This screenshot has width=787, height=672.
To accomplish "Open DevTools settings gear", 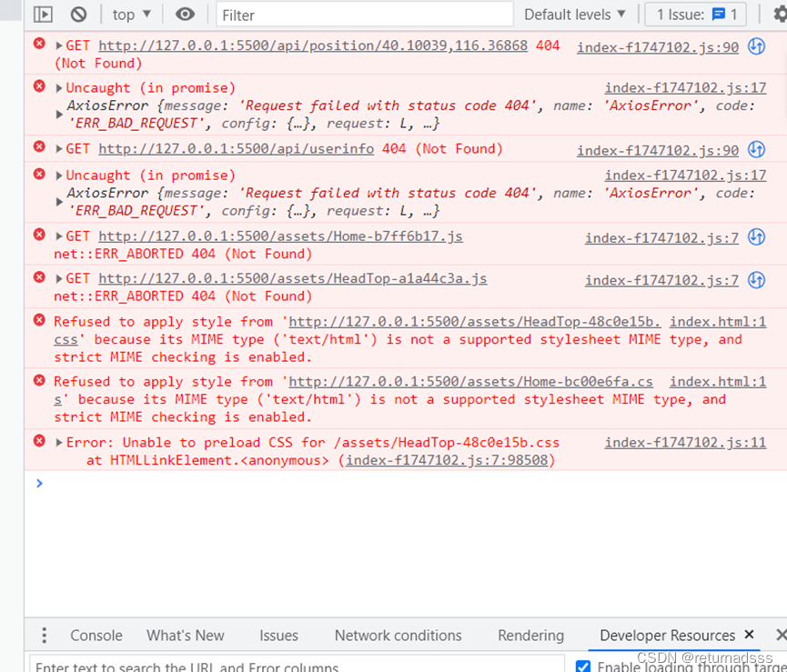I will point(778,14).
